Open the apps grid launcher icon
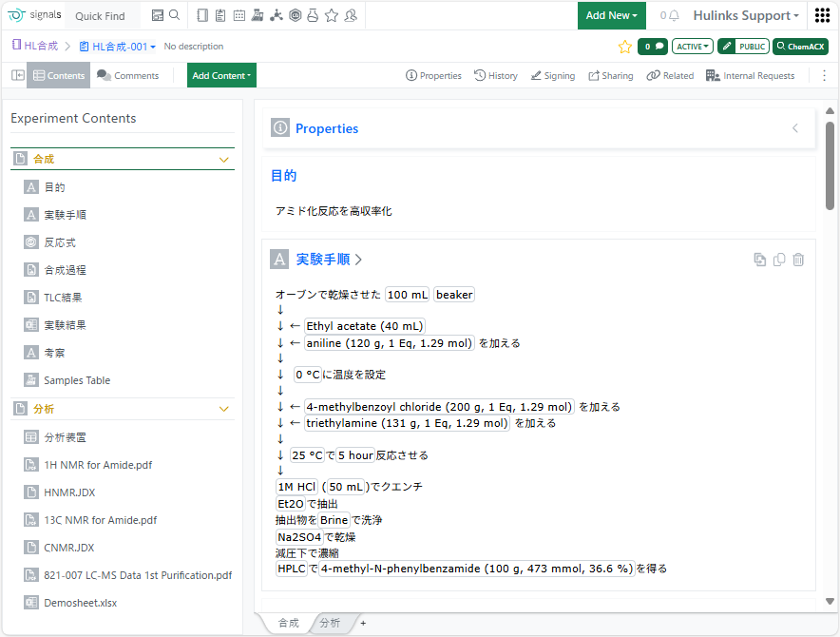This screenshot has width=840, height=637. [x=823, y=15]
